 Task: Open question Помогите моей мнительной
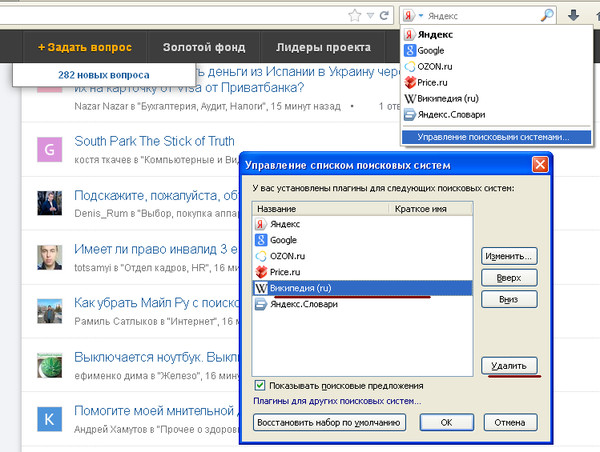(157, 411)
